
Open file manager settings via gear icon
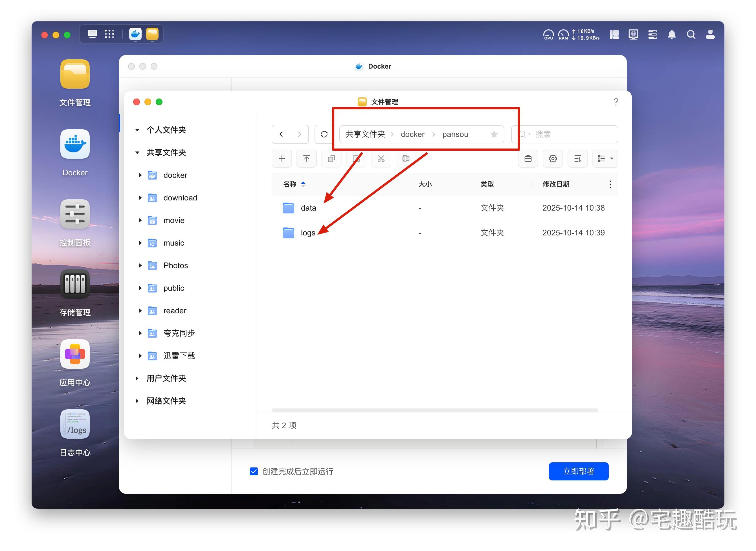(x=553, y=159)
